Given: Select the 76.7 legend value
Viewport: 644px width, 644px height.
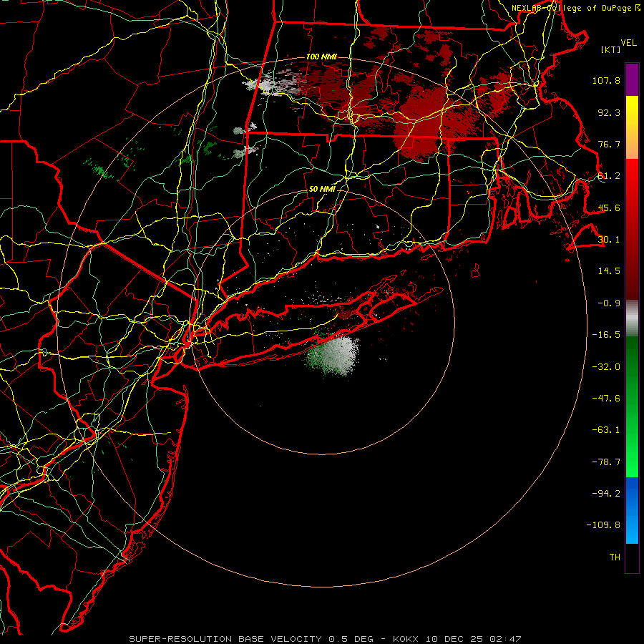Looking at the screenshot, I should [x=609, y=144].
